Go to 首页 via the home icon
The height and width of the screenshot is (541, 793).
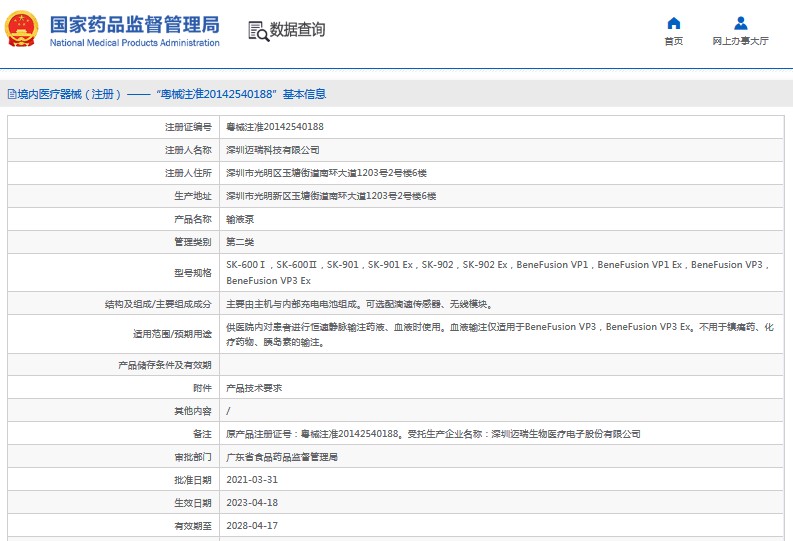[x=674, y=23]
